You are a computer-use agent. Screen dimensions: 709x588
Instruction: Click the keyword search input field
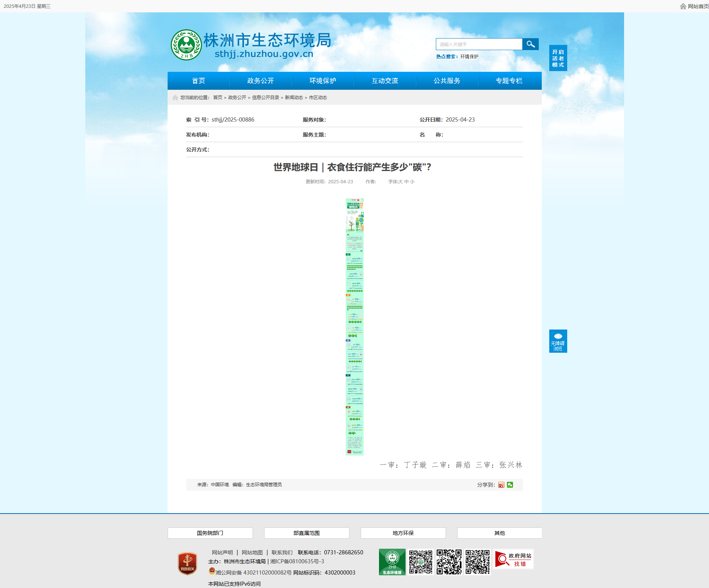(x=479, y=44)
